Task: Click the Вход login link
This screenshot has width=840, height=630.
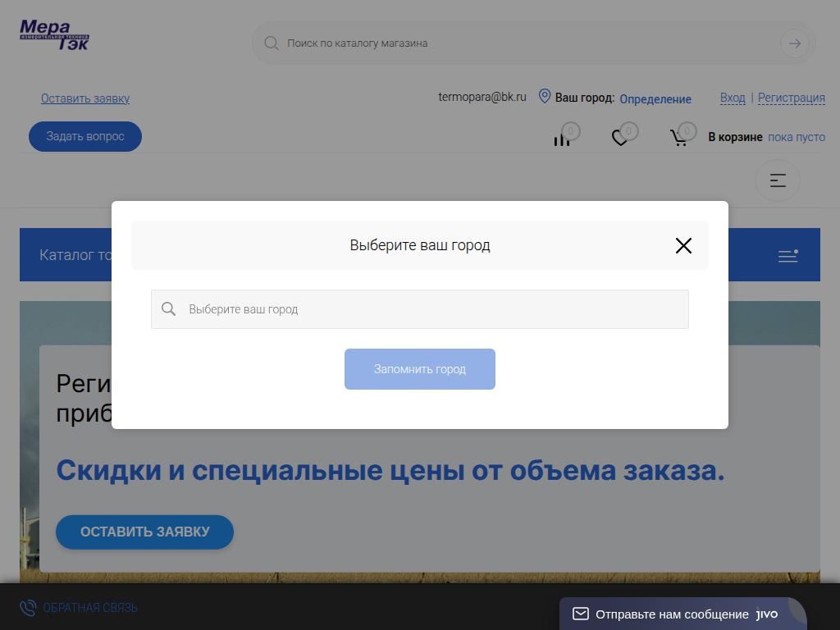Action: point(733,98)
